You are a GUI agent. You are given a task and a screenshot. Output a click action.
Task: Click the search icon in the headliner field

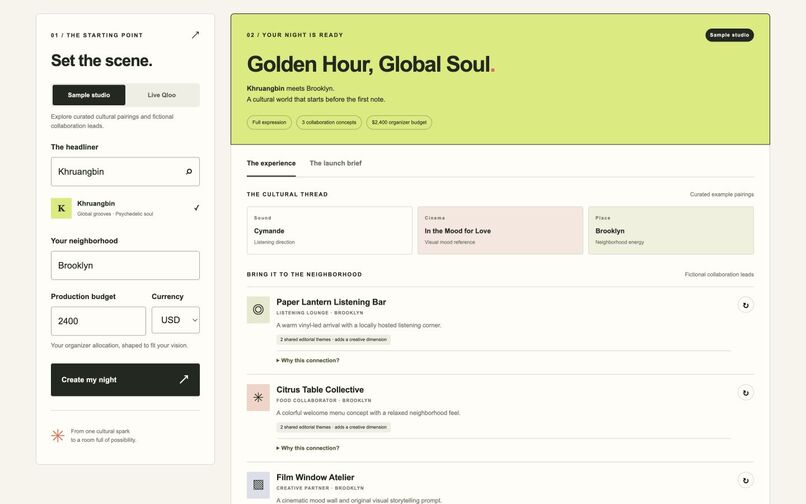[x=189, y=172]
